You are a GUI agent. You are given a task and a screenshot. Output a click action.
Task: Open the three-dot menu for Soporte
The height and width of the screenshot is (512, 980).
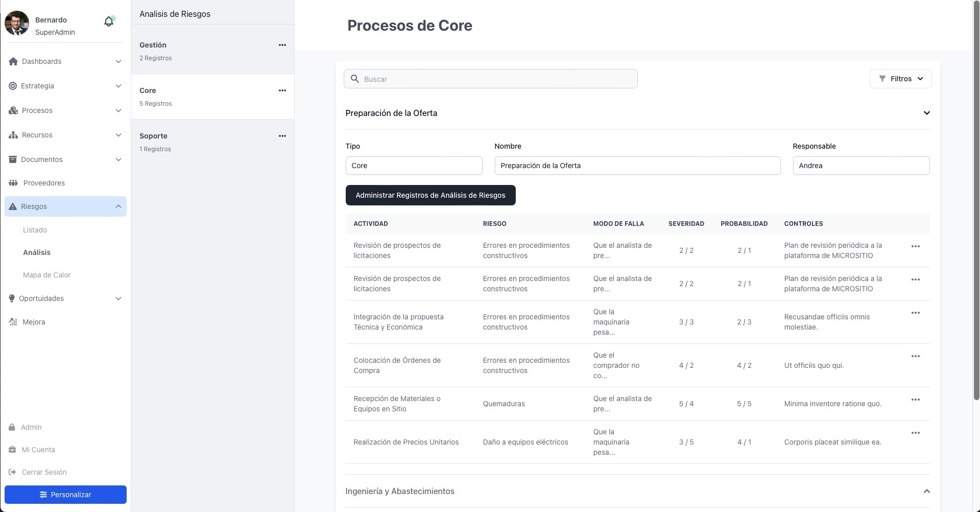click(282, 136)
